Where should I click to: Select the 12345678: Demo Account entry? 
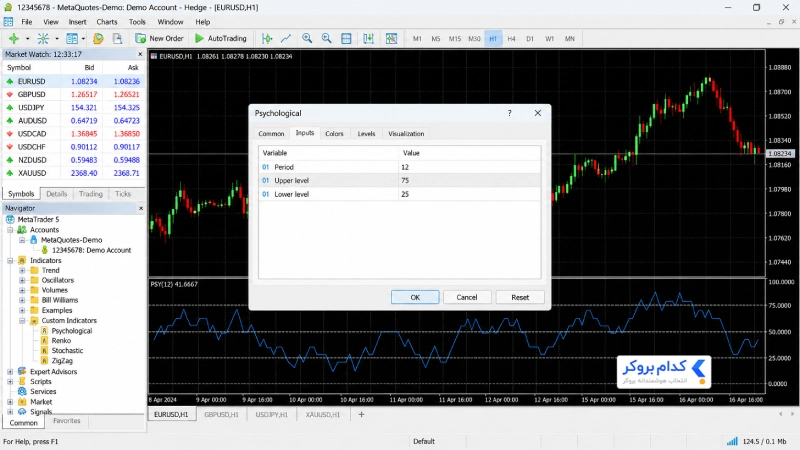(x=91, y=250)
